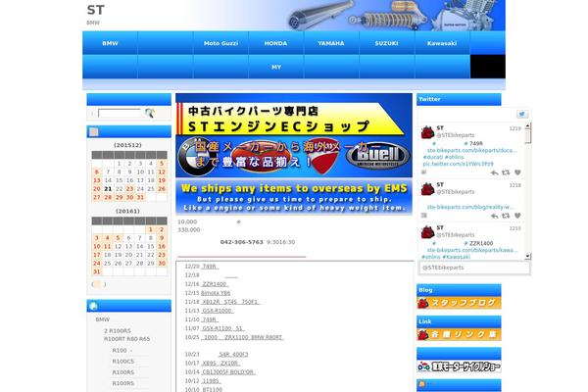Open the MY menu item
The width and height of the screenshot is (588, 392).
276,67
